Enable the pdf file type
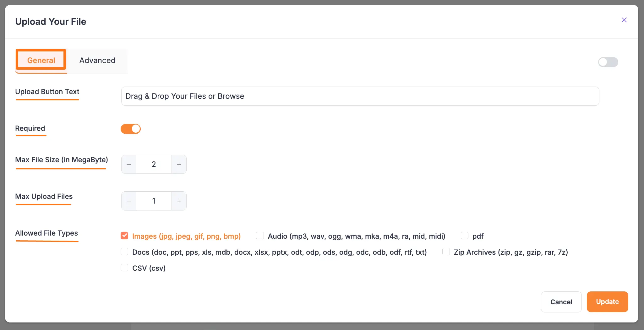The image size is (644, 330). (465, 236)
